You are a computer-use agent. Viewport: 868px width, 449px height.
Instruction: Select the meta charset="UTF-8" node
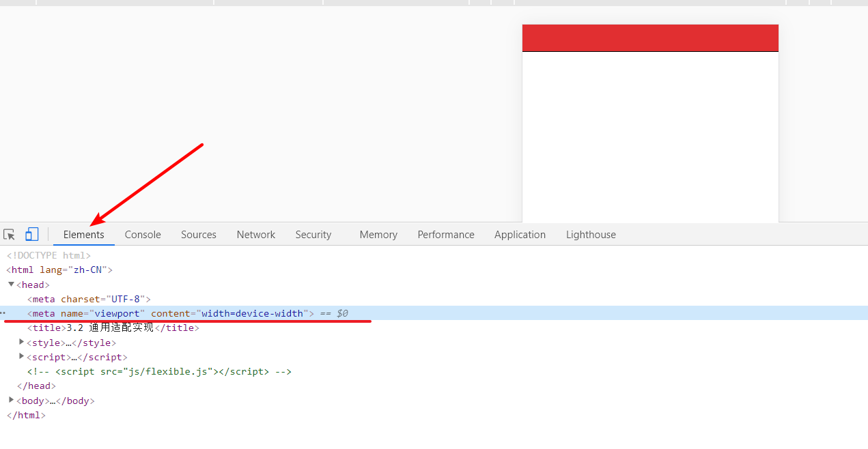tap(89, 299)
